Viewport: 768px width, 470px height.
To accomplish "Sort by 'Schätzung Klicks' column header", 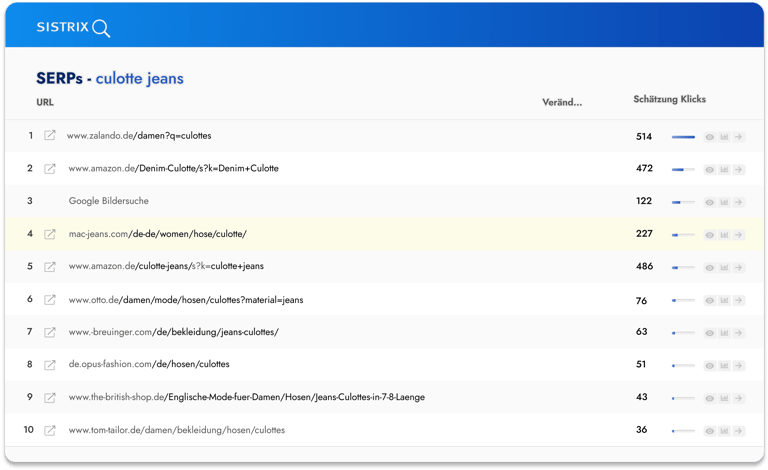I will 670,99.
